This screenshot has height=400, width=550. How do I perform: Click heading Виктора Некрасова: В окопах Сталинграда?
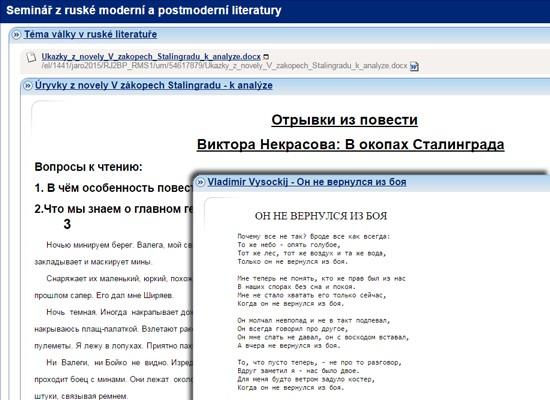(350, 144)
